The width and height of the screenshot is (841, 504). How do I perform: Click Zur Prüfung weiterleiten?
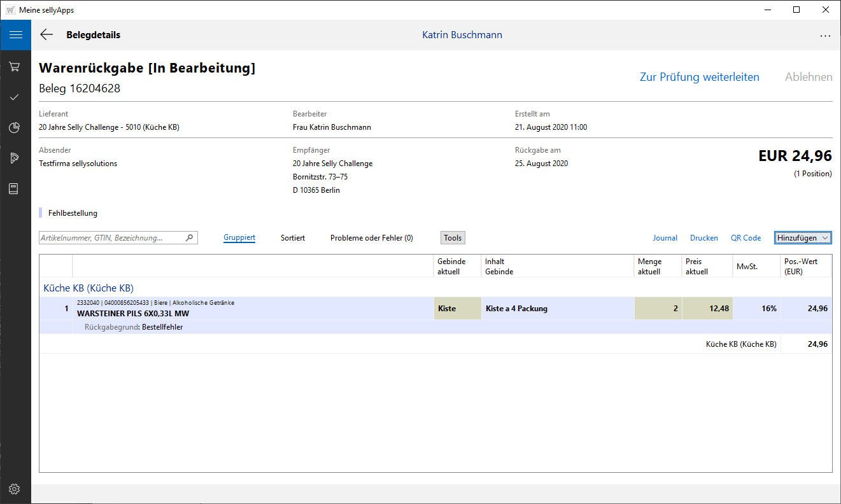click(x=699, y=77)
